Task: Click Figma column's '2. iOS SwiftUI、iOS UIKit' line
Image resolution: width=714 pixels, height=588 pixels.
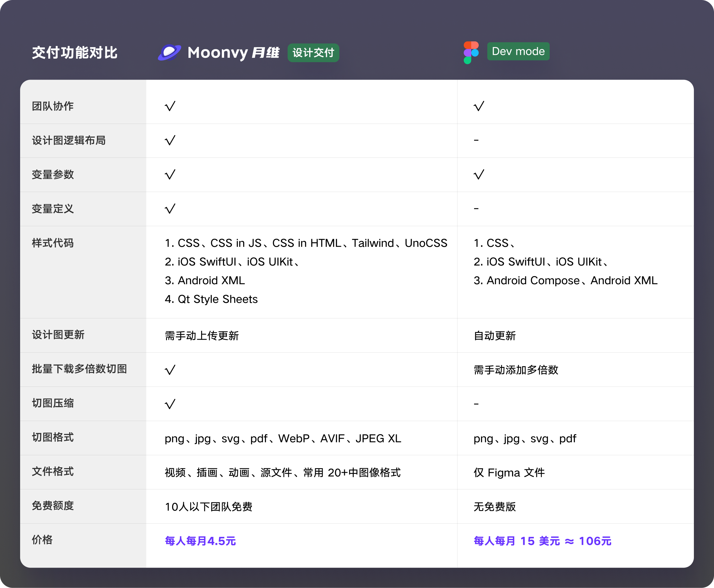Action: pyautogui.click(x=541, y=262)
